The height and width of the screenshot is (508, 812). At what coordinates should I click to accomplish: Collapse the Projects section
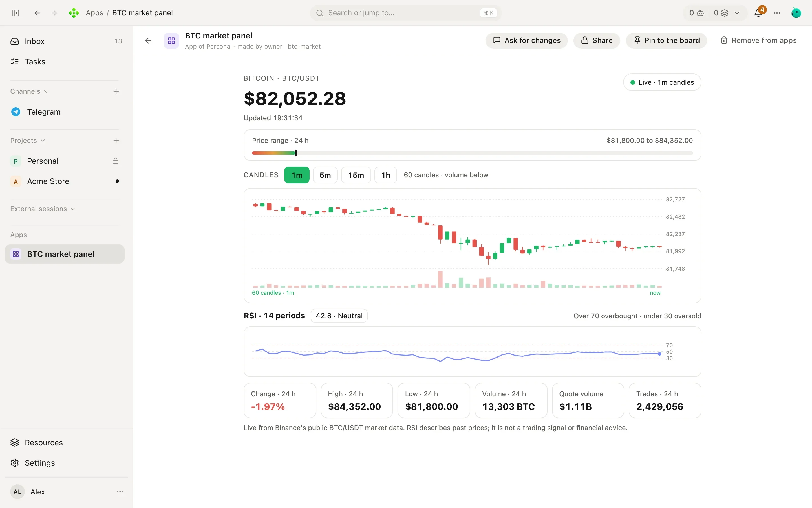pos(28,141)
